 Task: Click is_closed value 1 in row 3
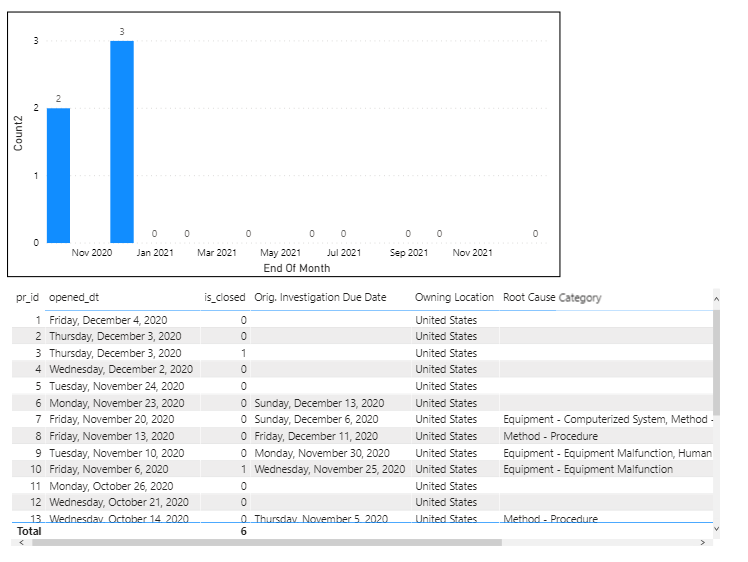click(x=243, y=353)
